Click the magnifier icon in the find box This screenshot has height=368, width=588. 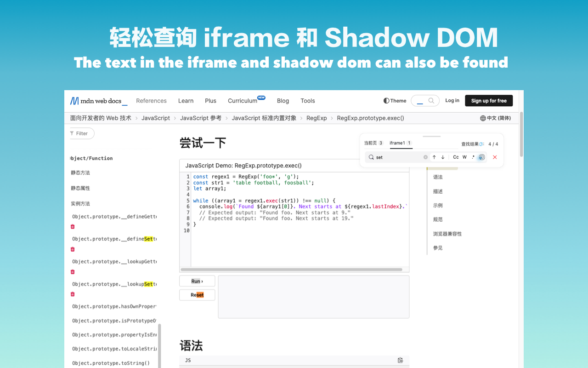(x=371, y=157)
